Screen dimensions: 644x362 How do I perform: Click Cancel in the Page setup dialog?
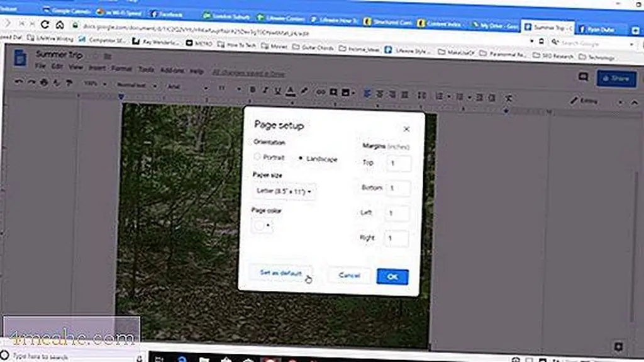(349, 276)
